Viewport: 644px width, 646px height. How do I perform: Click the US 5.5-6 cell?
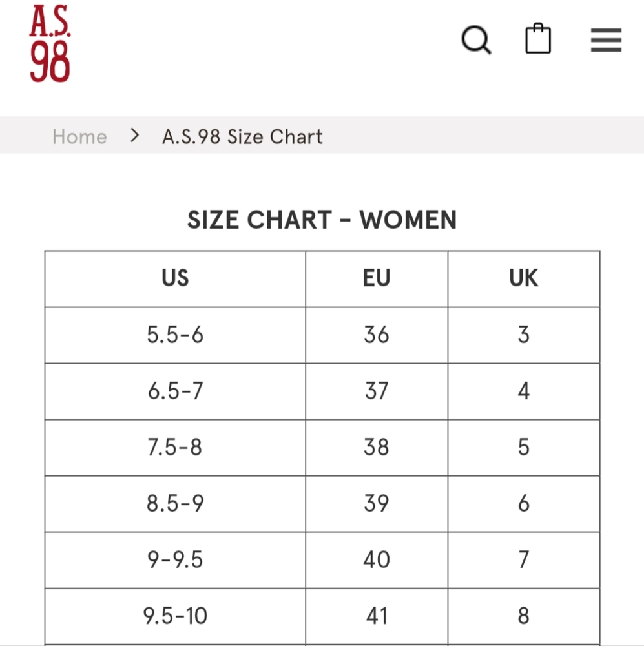tap(175, 335)
